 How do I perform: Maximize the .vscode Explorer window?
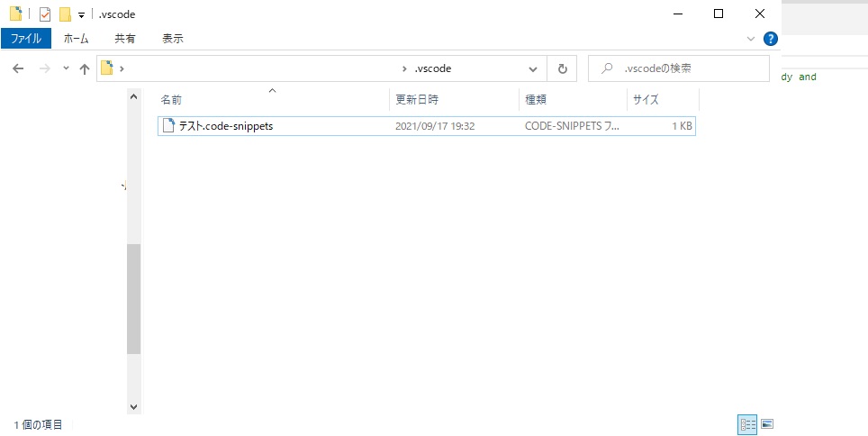tap(718, 14)
